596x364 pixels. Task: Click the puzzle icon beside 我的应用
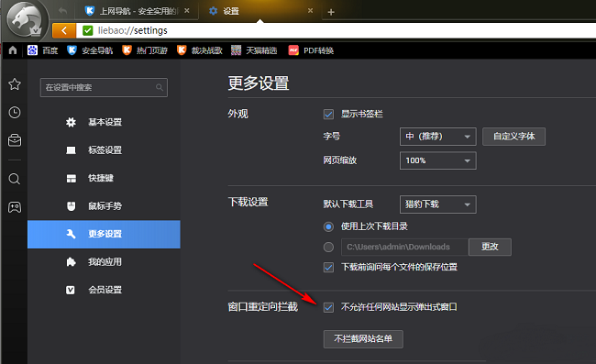pyautogui.click(x=72, y=262)
